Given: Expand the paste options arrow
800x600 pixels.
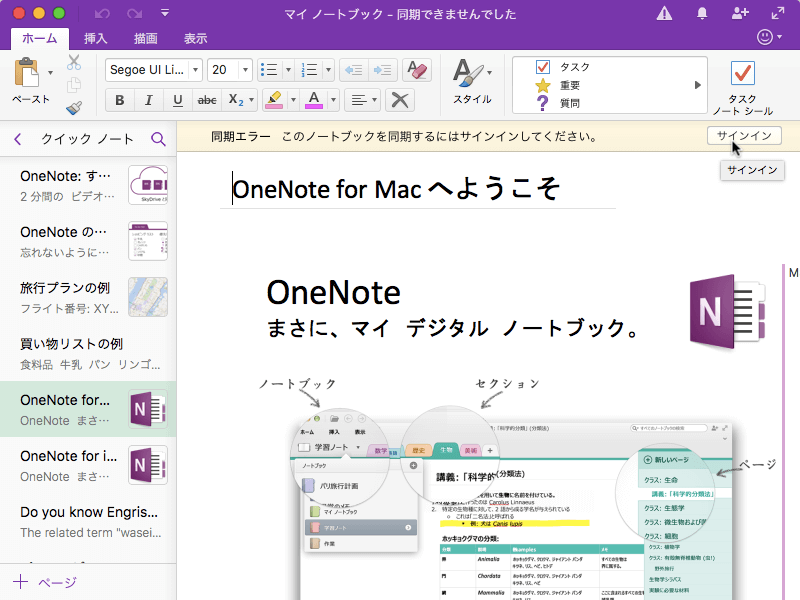Looking at the screenshot, I should click(50, 72).
